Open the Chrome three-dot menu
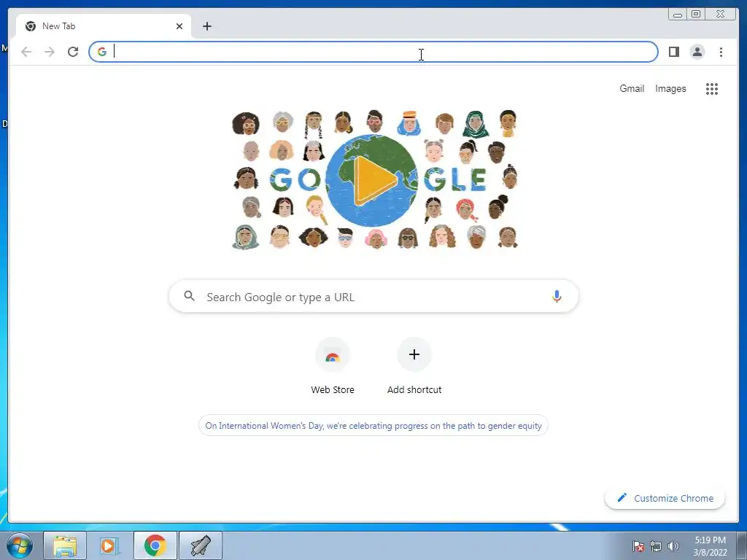Image resolution: width=747 pixels, height=560 pixels. (721, 52)
